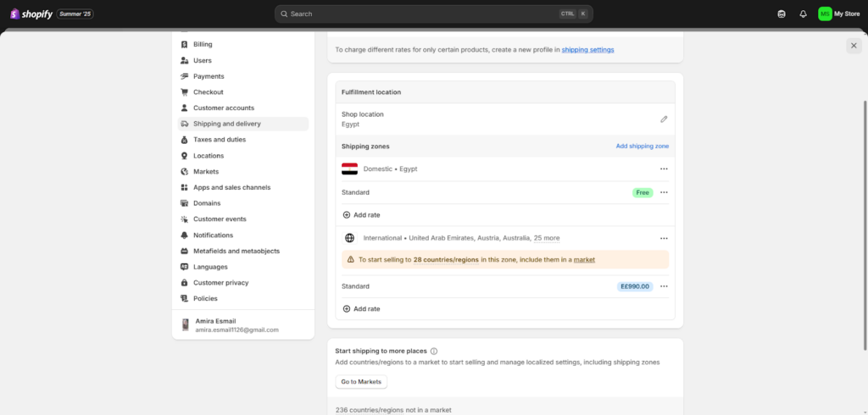Viewport: 868px width, 415px height.
Task: Open options menu for the Free Standard rate
Action: (664, 192)
